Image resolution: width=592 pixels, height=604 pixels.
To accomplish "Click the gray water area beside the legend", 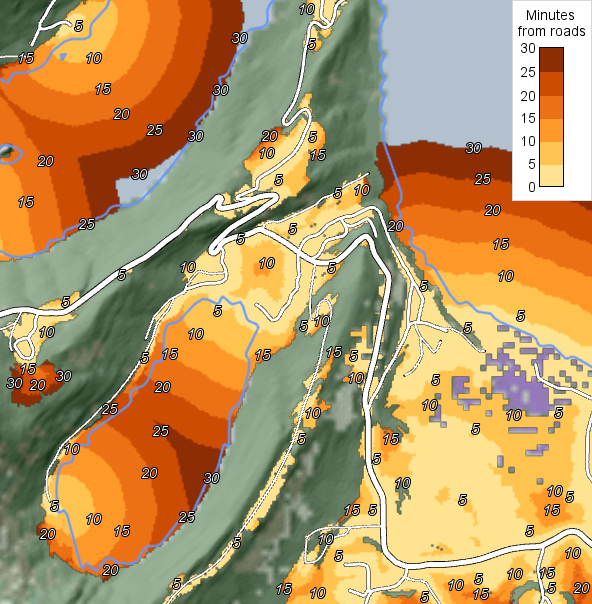I will point(447,69).
